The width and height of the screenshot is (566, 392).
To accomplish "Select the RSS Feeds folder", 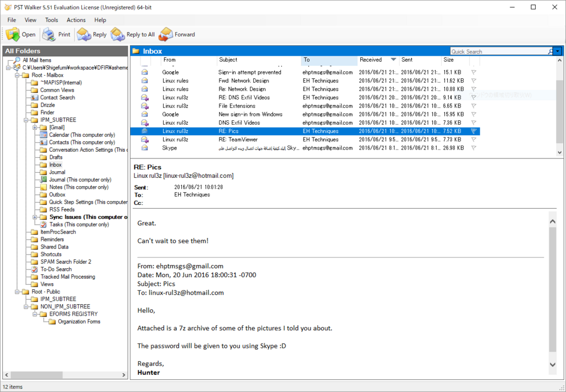I will coord(62,209).
